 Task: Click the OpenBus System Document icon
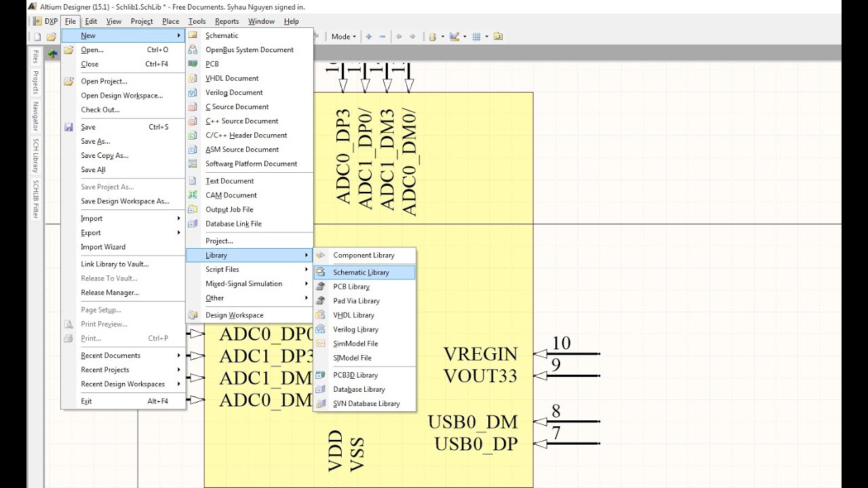tap(193, 49)
